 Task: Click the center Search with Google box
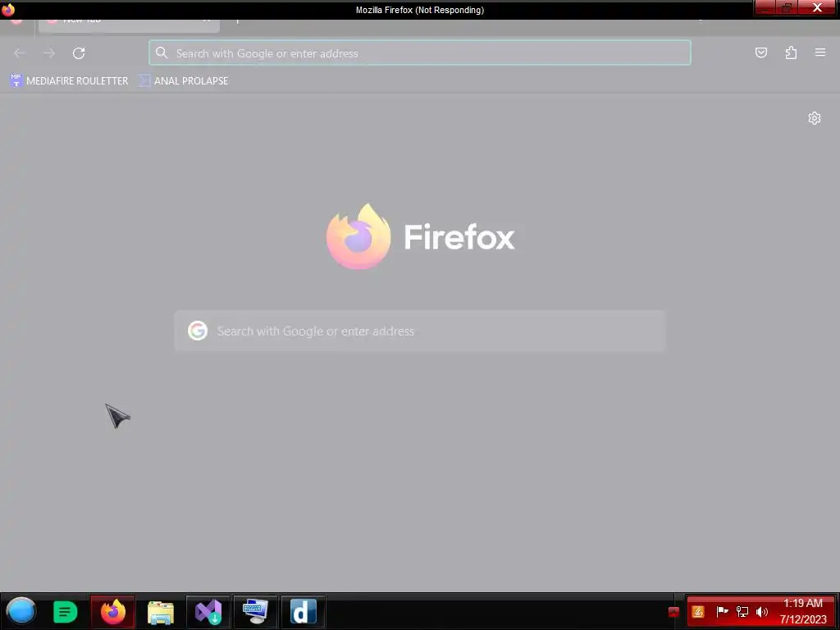coord(420,331)
